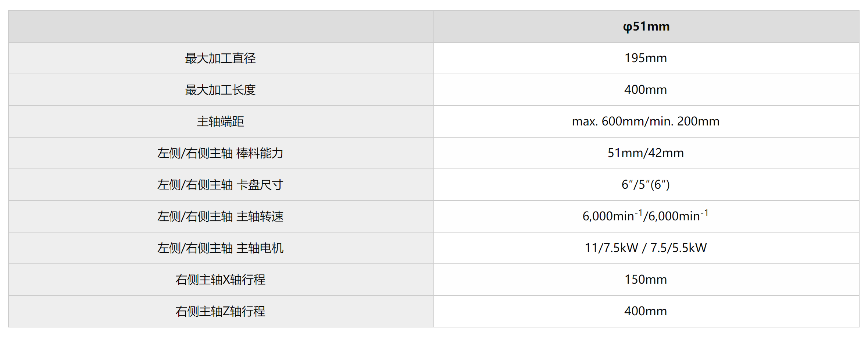Select the 右侧主轴X轴行程 row label

[x=220, y=280]
